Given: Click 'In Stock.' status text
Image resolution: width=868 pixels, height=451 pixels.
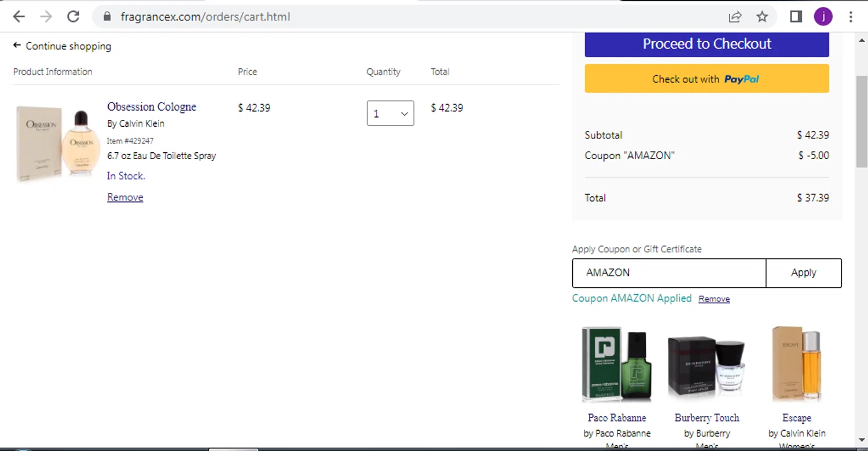Looking at the screenshot, I should point(126,176).
